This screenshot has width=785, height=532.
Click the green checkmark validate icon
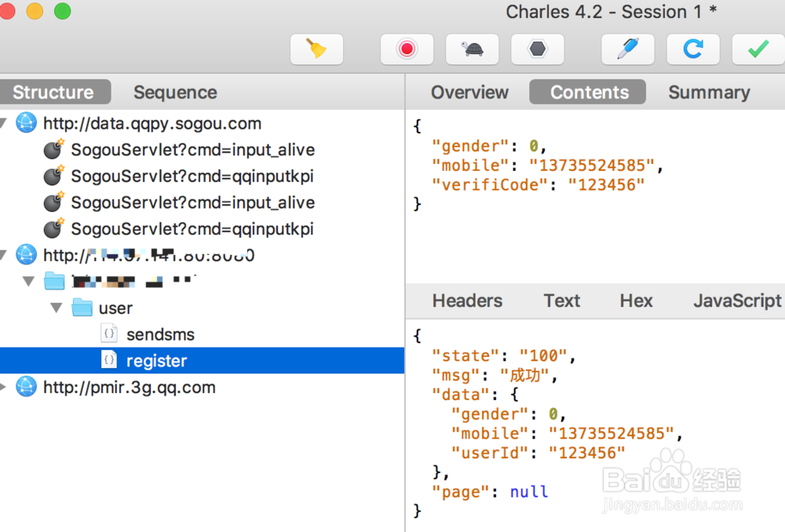[758, 49]
